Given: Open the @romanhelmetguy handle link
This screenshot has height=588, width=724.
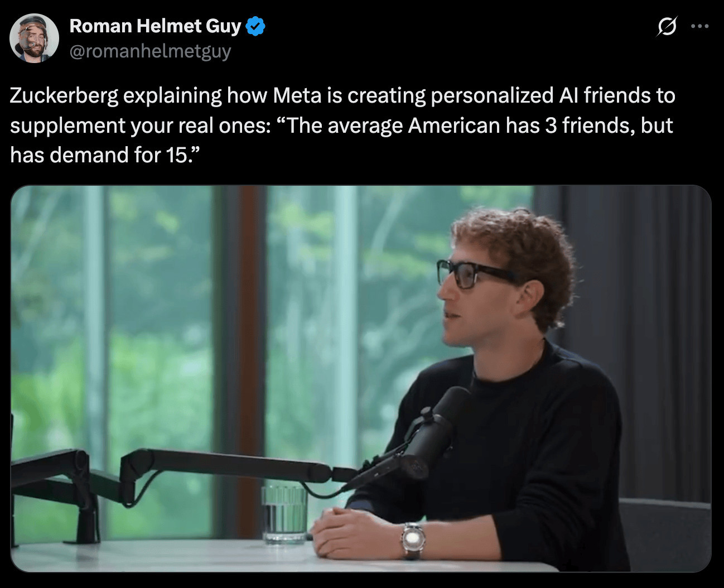Looking at the screenshot, I should 150,51.
